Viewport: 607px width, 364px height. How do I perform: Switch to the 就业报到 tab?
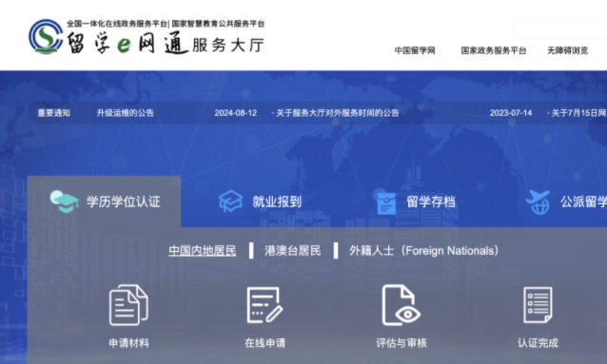(x=277, y=201)
